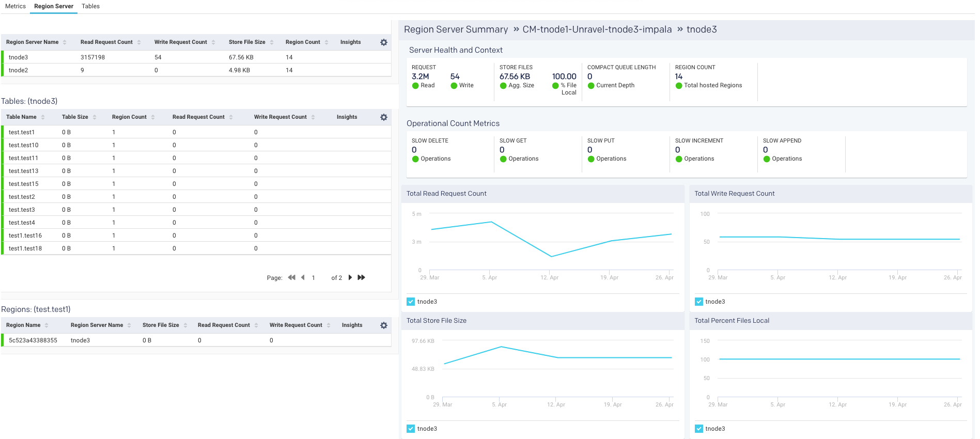This screenshot has height=439, width=980.
Task: Sort region servers by Store File Size
Action: coord(272,42)
